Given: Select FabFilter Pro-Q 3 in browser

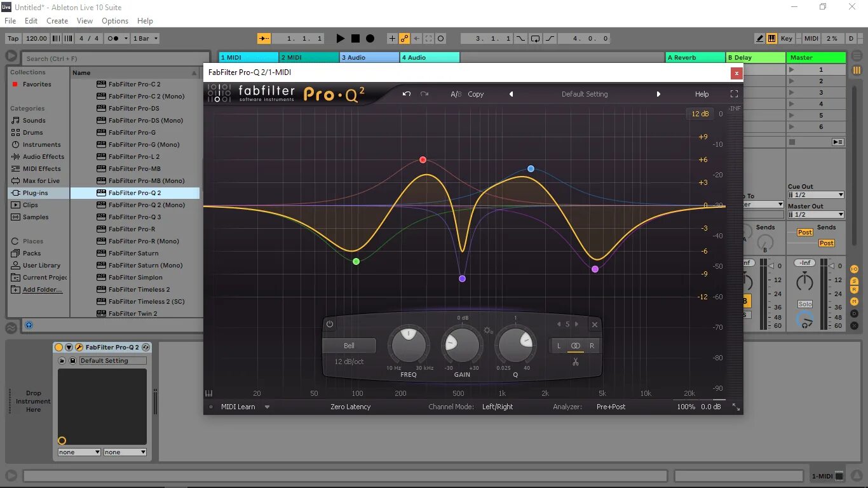Looking at the screenshot, I should click(135, 217).
